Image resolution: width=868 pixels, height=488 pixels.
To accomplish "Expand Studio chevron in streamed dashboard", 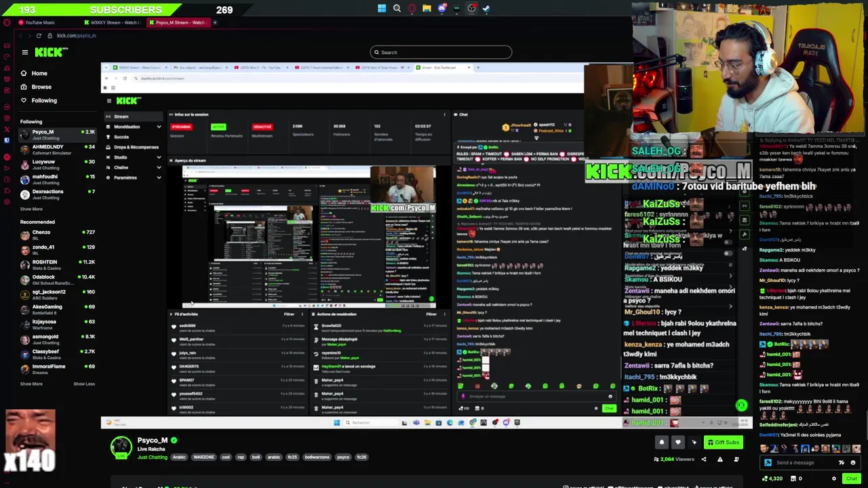I will point(159,157).
